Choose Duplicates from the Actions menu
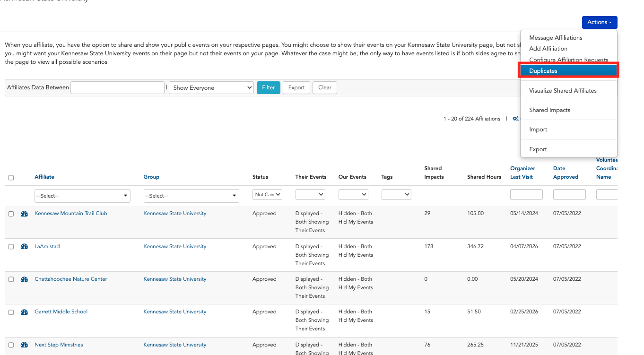 (x=569, y=71)
